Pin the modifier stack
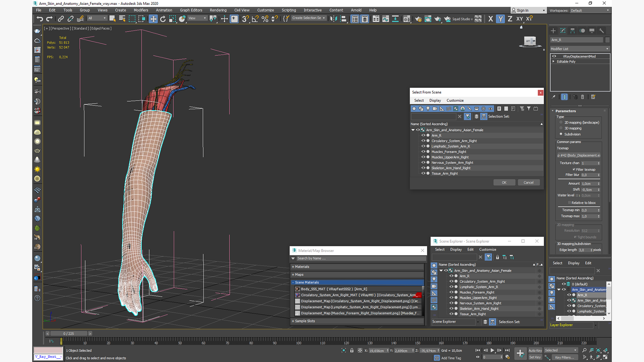This screenshot has width=644, height=362. click(x=553, y=97)
